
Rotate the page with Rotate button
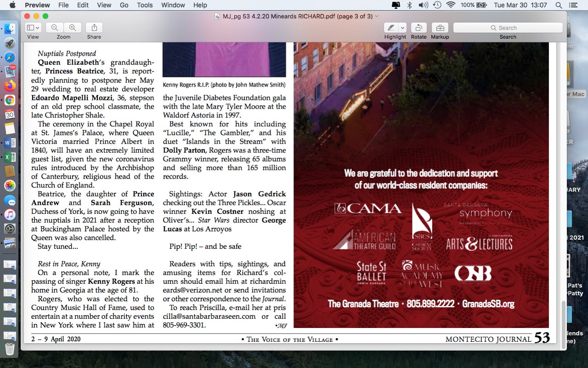point(419,28)
